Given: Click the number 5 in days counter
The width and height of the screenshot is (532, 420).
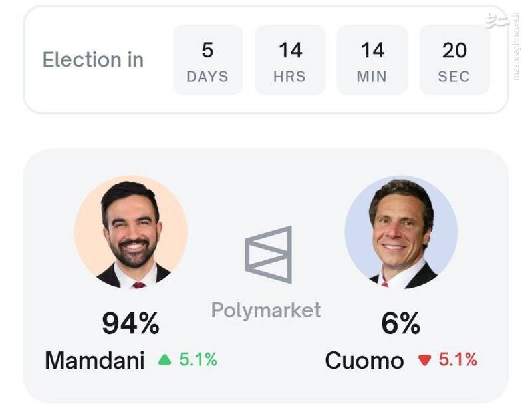Looking at the screenshot, I should (207, 50).
